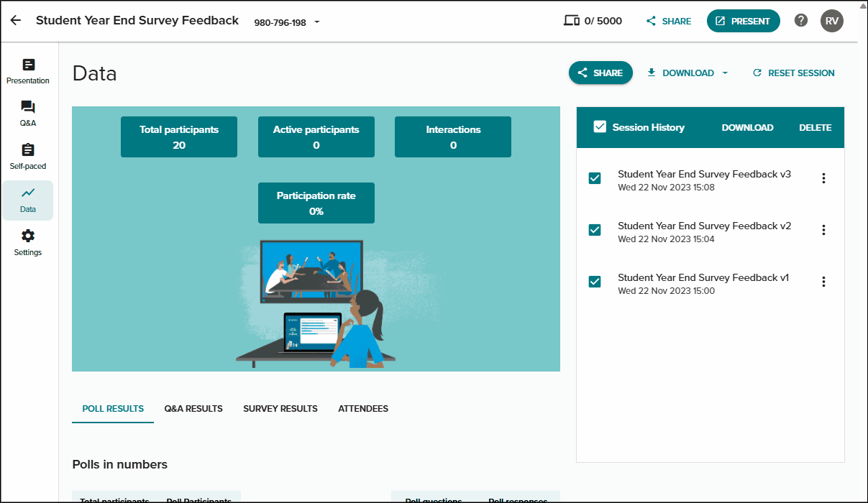Image resolution: width=868 pixels, height=503 pixels.
Task: Click the help question mark icon
Action: click(801, 21)
